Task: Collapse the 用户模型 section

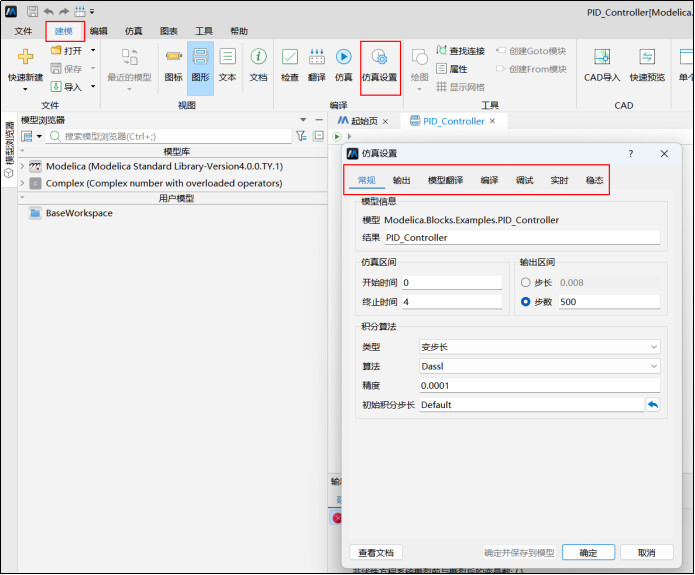Action: [x=22, y=198]
